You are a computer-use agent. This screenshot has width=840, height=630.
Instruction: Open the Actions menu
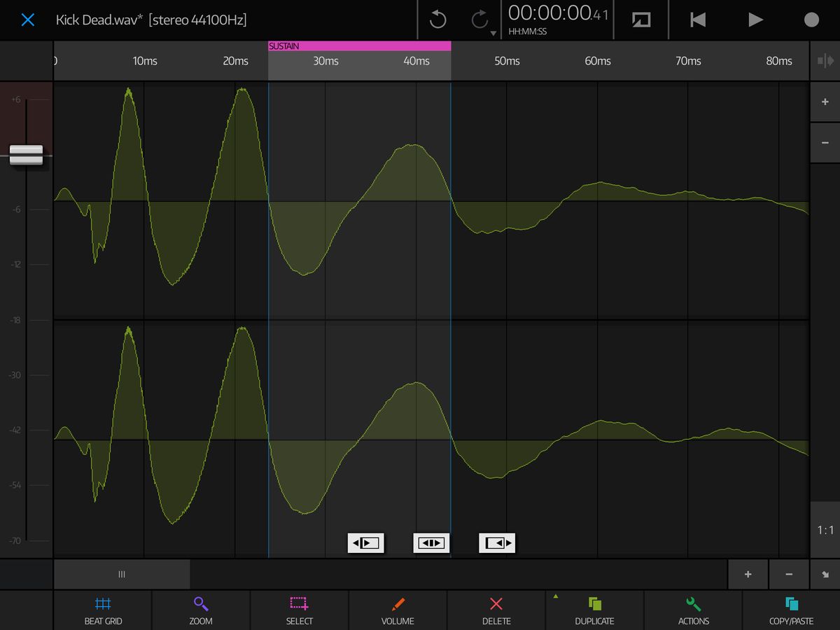[x=693, y=610]
